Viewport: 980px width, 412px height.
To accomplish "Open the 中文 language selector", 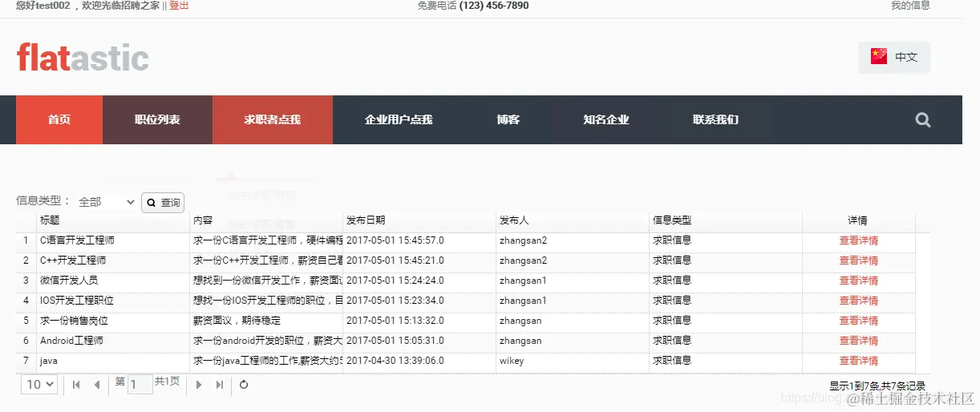I will pos(894,57).
